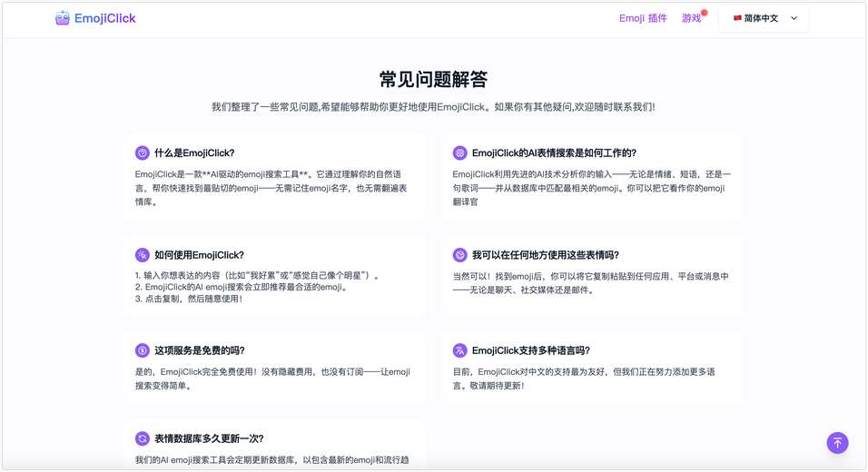The width and height of the screenshot is (868, 472).
Task: Click the subtitle starting 我们整理了一些常见问题
Action: [x=433, y=107]
